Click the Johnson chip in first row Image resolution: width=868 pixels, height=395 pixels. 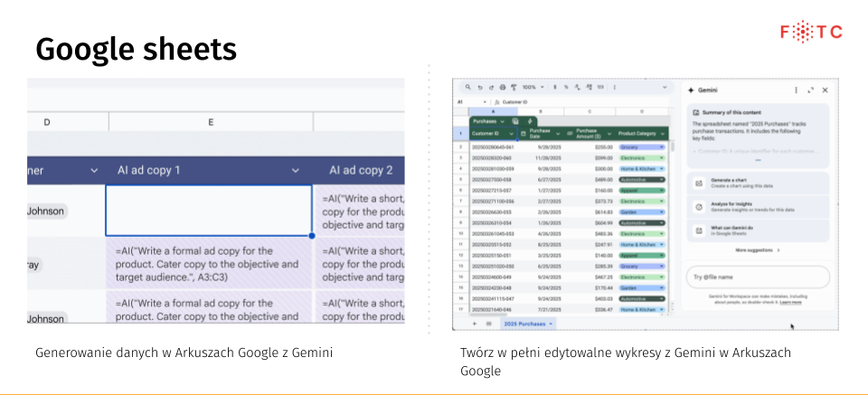pos(47,211)
